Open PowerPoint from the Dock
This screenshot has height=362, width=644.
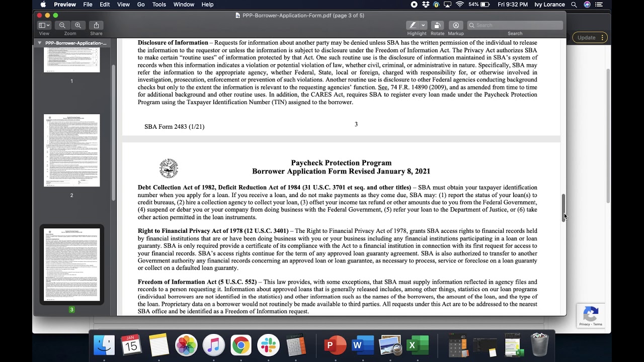(x=336, y=345)
